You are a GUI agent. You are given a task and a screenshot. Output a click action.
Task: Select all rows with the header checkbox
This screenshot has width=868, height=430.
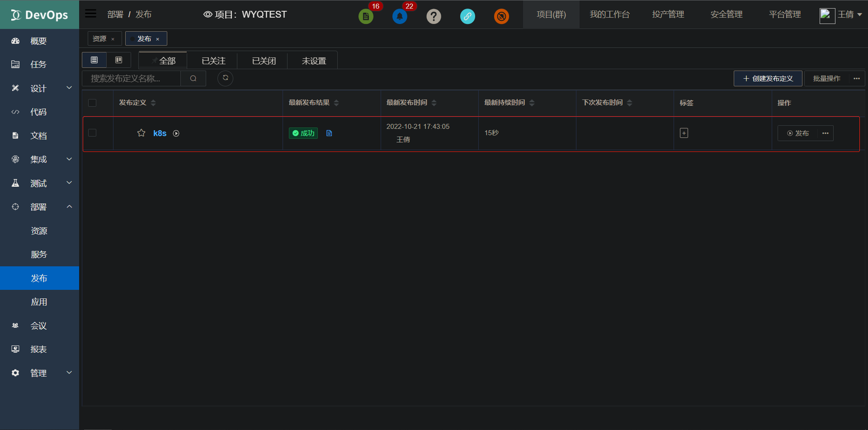click(x=92, y=103)
